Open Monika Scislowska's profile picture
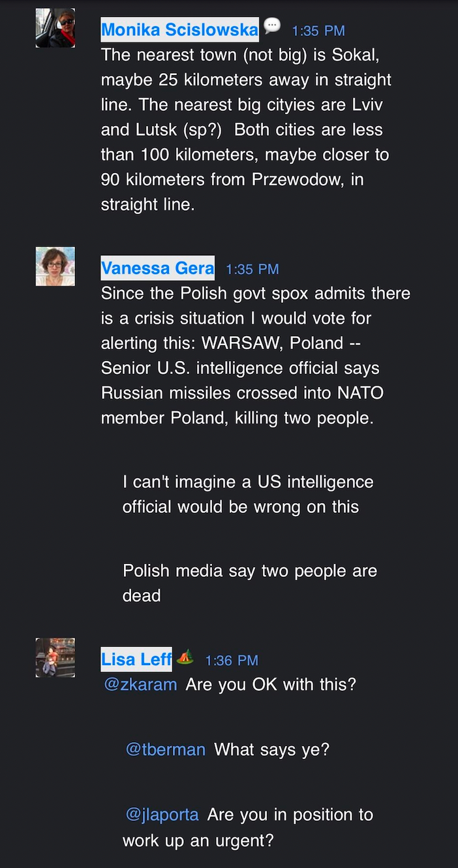The width and height of the screenshot is (458, 868). 55,28
